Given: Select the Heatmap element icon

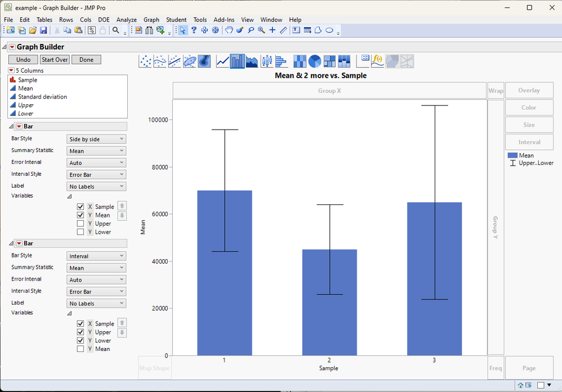Looking at the screenshot, I should [300, 61].
